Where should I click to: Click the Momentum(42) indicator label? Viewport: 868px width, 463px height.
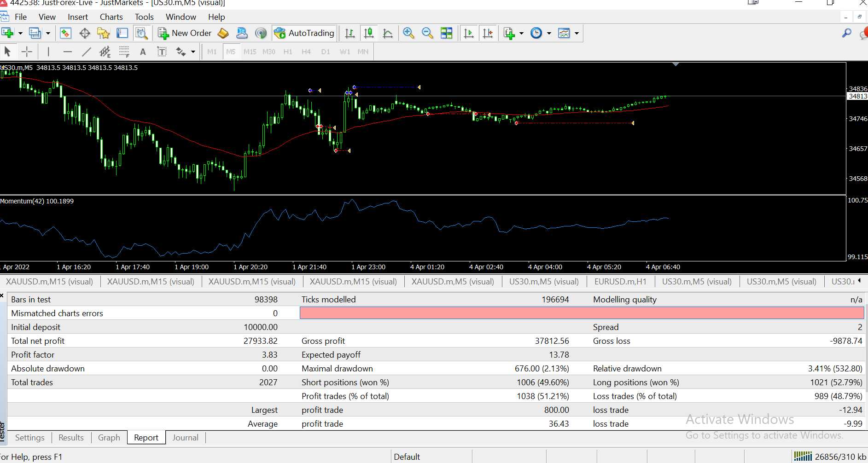pos(37,201)
